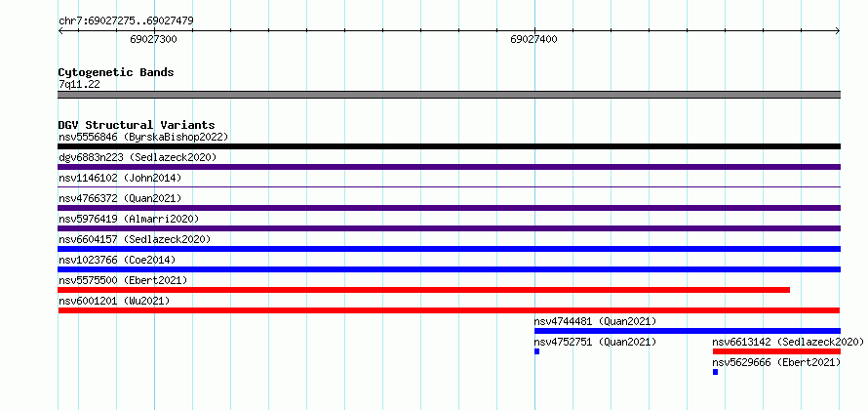Open the nsv5629666 (Ebert2021) label
This screenshot has width=868, height=410.
(776, 362)
